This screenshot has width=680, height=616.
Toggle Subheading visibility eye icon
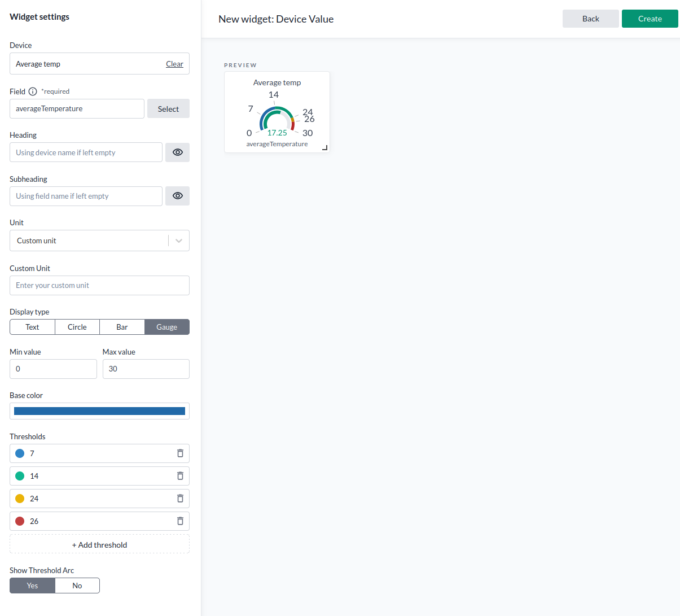click(177, 196)
